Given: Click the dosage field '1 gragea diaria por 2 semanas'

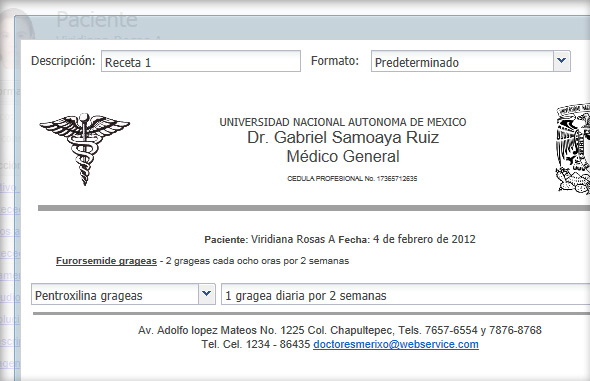Looking at the screenshot, I should 406,294.
